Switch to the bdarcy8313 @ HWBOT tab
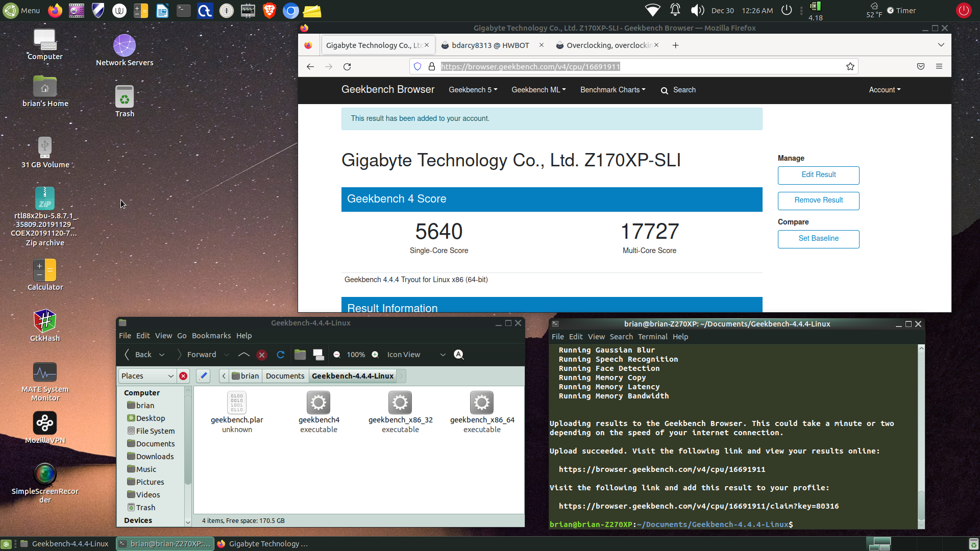Viewport: 980px width, 551px height. (490, 45)
